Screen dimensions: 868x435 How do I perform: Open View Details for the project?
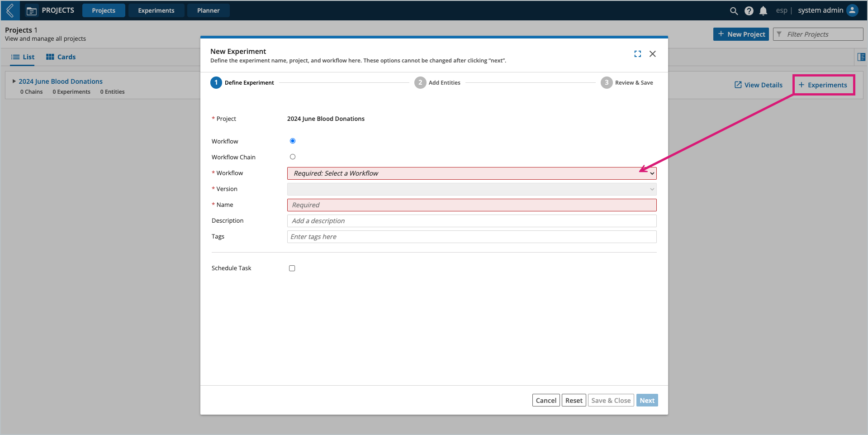click(x=758, y=85)
